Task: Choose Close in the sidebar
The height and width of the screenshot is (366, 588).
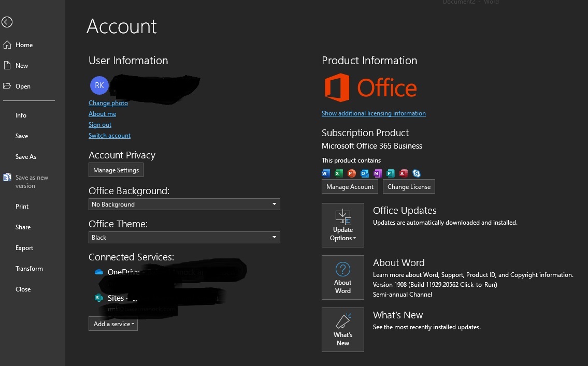Action: click(23, 289)
